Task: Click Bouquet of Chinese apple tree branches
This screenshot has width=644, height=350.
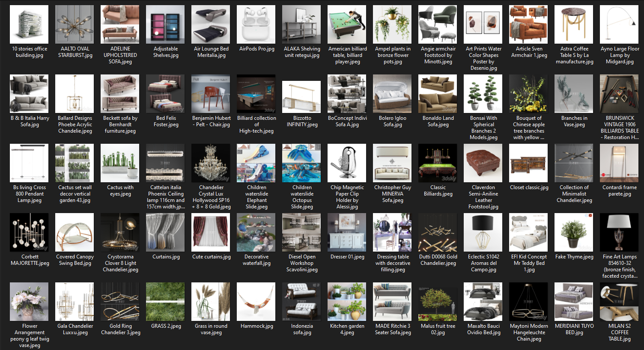Action: 529,94
